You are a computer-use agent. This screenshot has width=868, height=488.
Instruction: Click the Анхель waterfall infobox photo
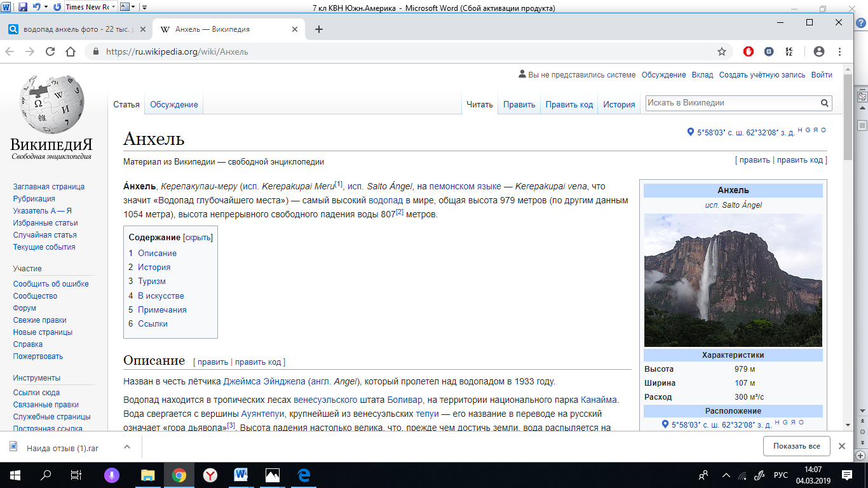click(x=733, y=280)
